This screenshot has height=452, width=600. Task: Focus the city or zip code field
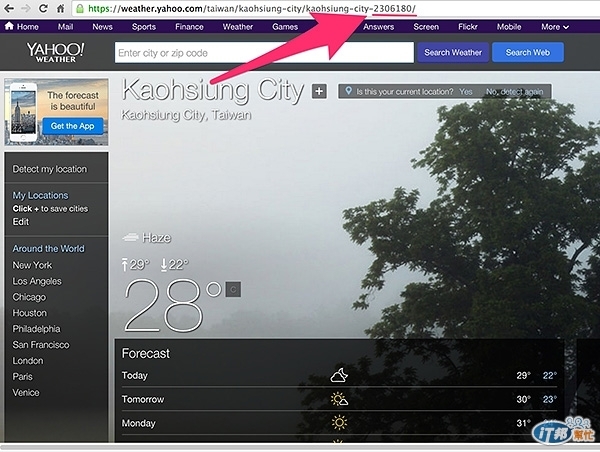click(264, 52)
